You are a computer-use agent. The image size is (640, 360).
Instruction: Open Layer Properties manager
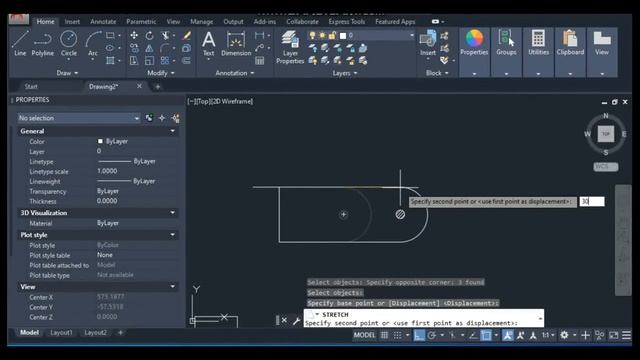click(290, 47)
